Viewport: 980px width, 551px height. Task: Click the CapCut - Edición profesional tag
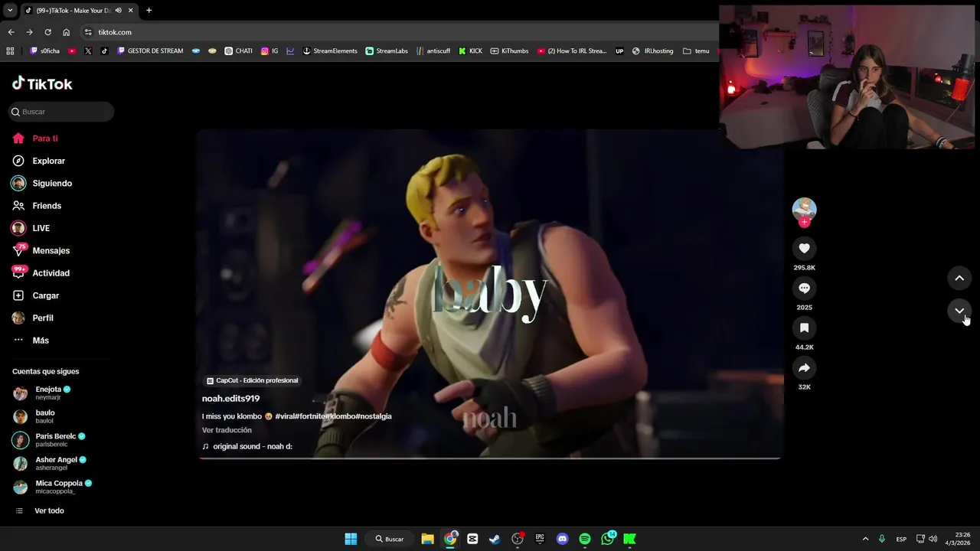pos(251,380)
